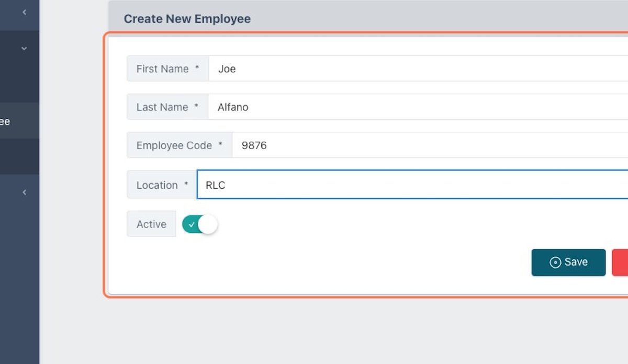The width and height of the screenshot is (628, 364).
Task: Select the highlighted sidebar item ending in 'ee'
Action: [x=19, y=121]
